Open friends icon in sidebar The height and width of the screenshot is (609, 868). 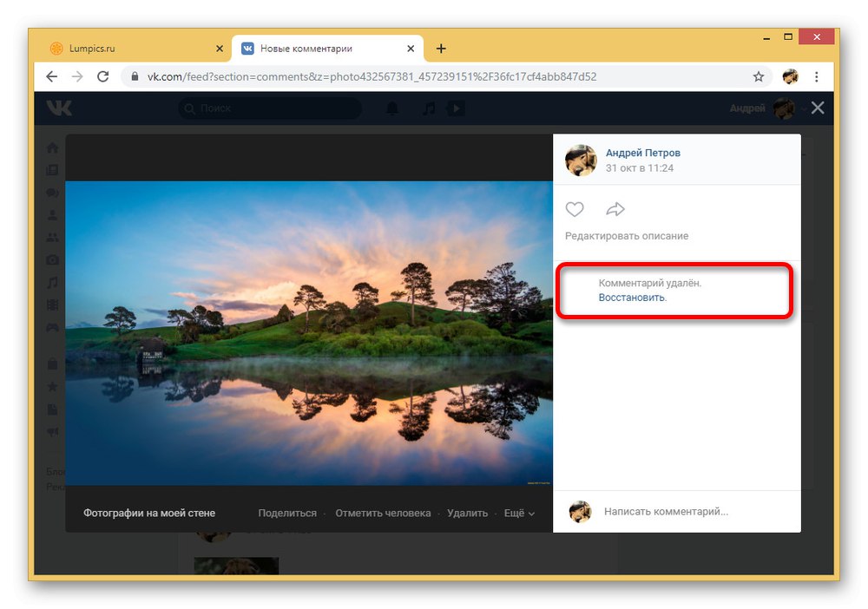pyautogui.click(x=53, y=215)
